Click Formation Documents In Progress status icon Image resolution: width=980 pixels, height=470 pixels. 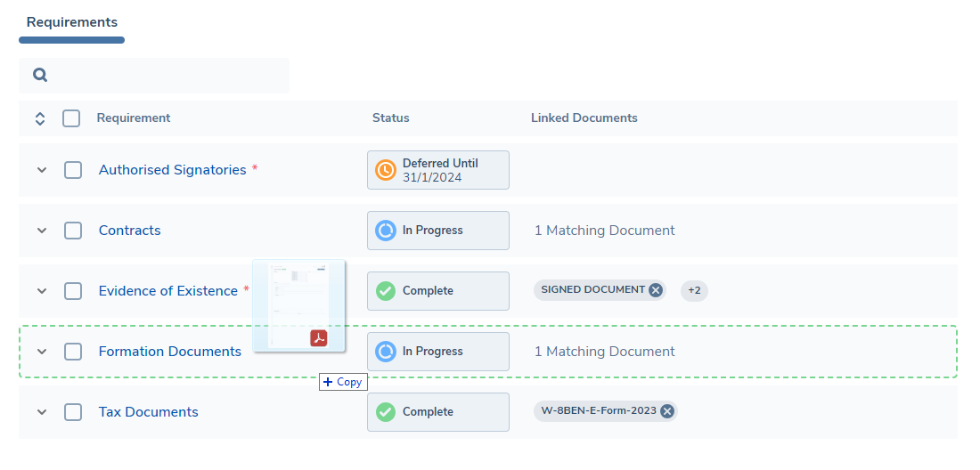(386, 352)
